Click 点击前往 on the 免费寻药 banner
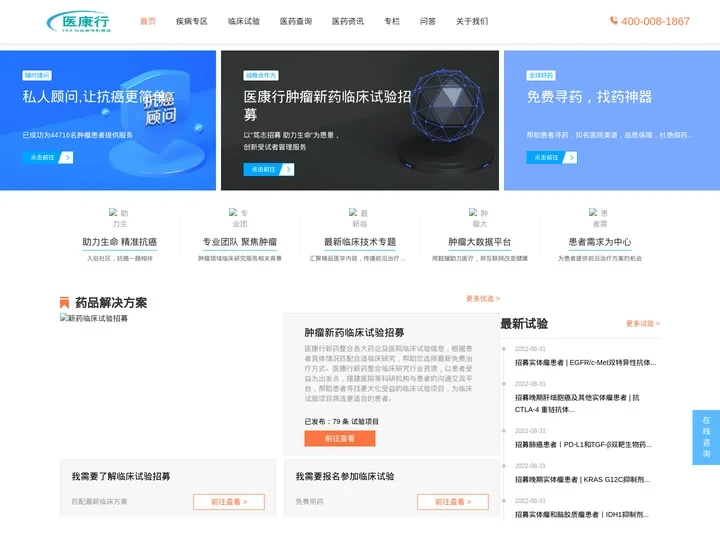 [x=551, y=158]
